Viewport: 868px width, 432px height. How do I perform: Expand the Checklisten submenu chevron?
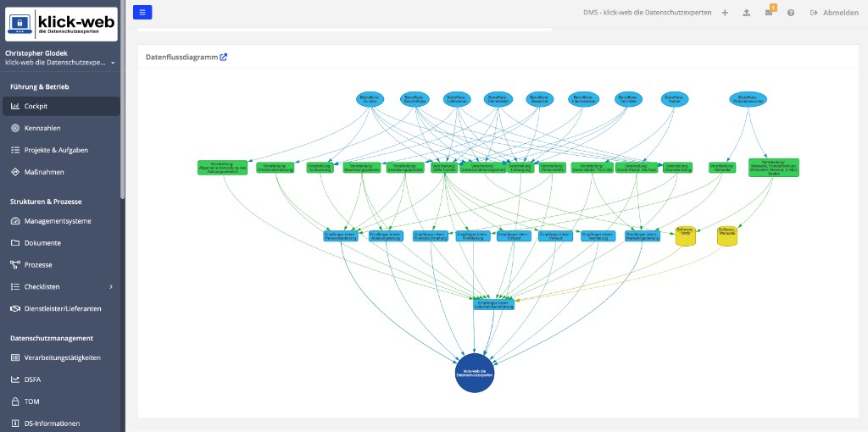(x=111, y=286)
